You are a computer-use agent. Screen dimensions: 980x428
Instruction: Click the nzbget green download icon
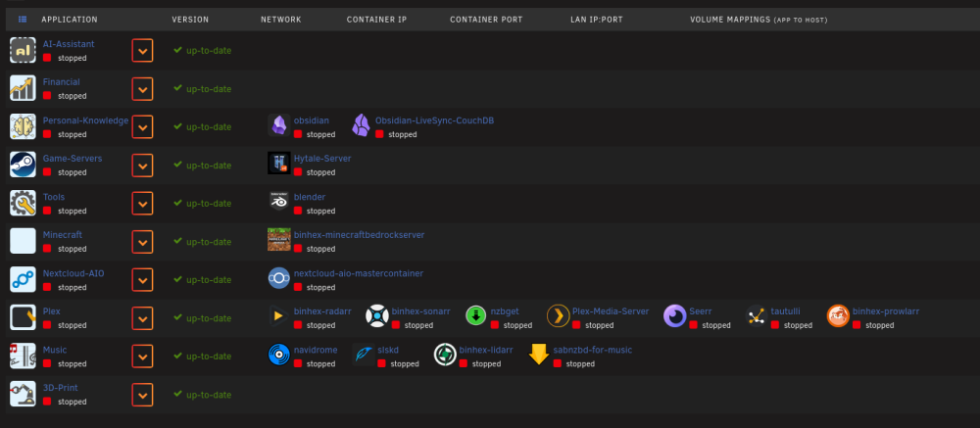pyautogui.click(x=476, y=316)
